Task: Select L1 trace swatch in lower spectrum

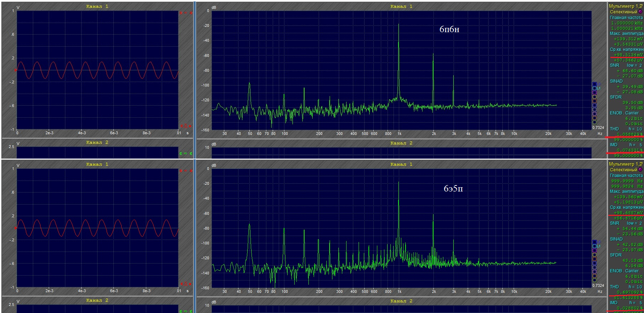Action: pyautogui.click(x=595, y=246)
